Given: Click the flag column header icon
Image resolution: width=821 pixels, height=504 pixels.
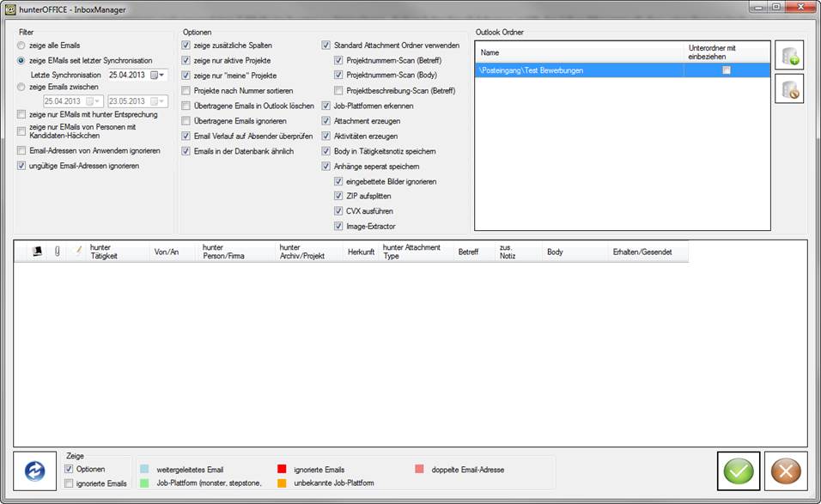Looking at the screenshot, I should tap(37, 251).
